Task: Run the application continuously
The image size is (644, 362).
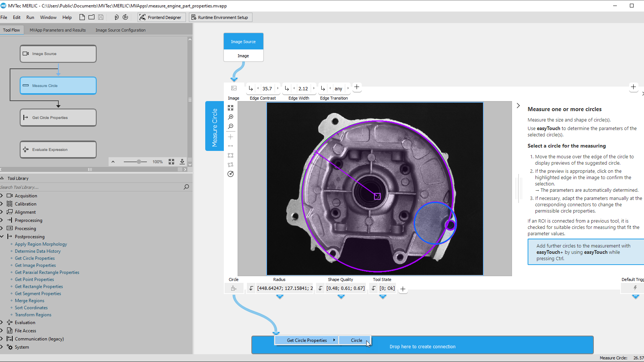Action: click(x=125, y=17)
